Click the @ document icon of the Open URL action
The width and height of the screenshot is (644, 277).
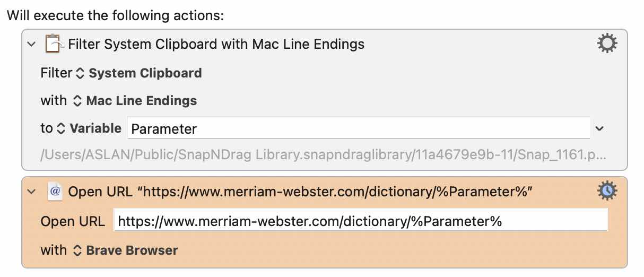[55, 192]
